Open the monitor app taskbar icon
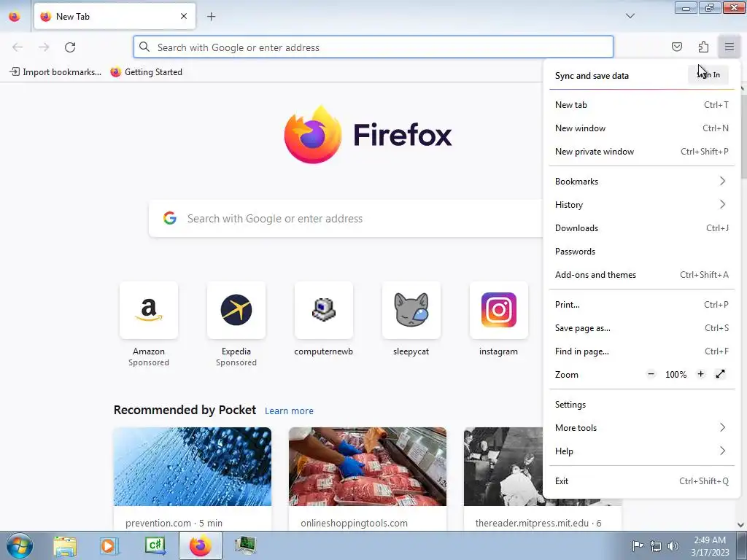 point(246,546)
